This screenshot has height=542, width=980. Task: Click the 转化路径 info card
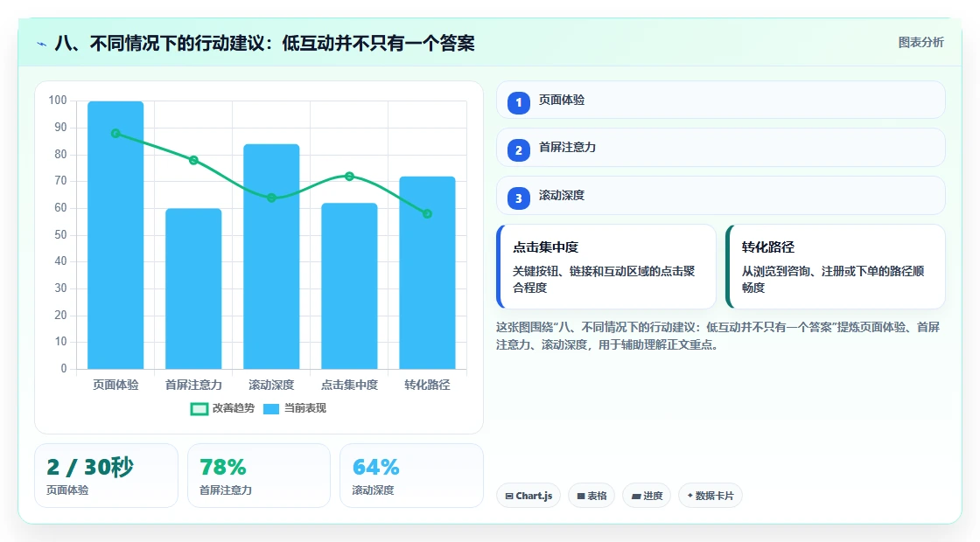click(x=836, y=267)
